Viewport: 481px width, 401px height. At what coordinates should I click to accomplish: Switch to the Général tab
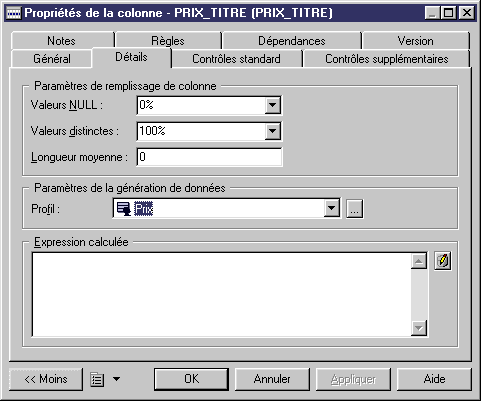(x=52, y=59)
